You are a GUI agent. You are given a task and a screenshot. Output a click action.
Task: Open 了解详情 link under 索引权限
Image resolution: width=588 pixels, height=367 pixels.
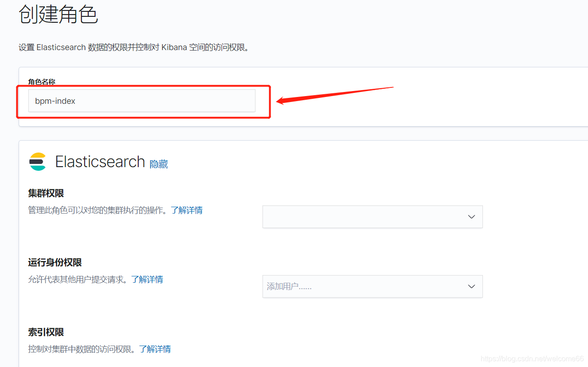point(155,349)
